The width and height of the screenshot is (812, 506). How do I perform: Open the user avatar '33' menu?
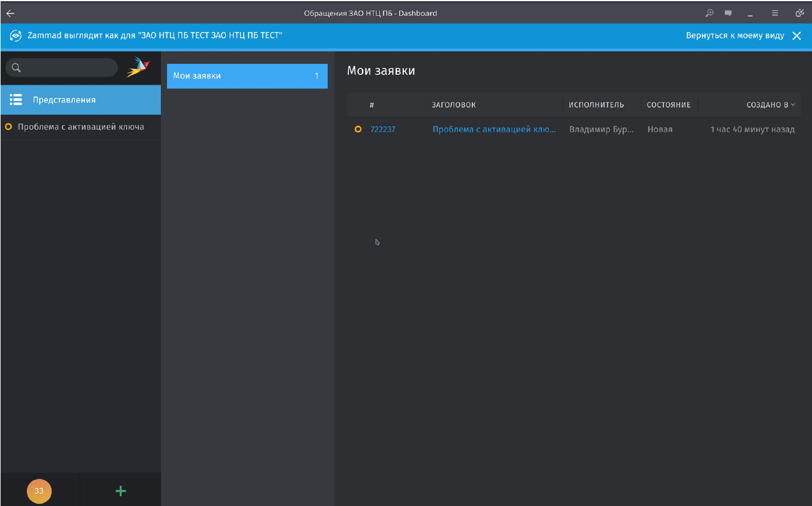39,491
